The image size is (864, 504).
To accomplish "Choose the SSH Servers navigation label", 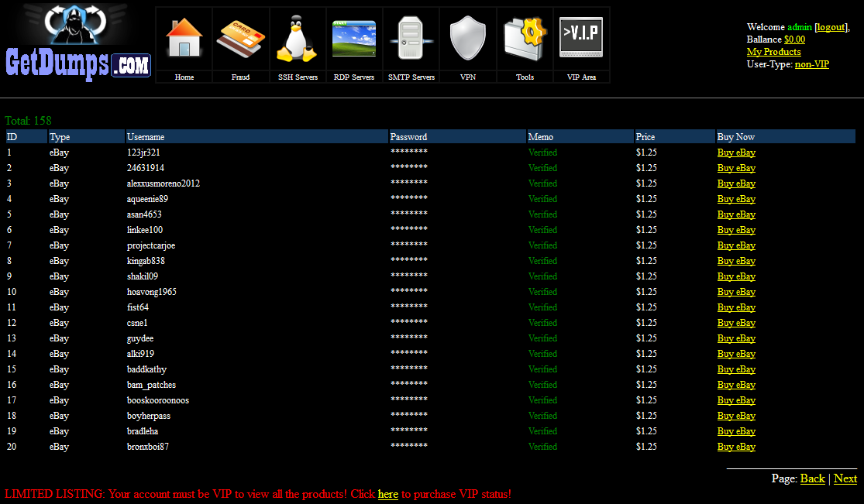I will click(298, 77).
